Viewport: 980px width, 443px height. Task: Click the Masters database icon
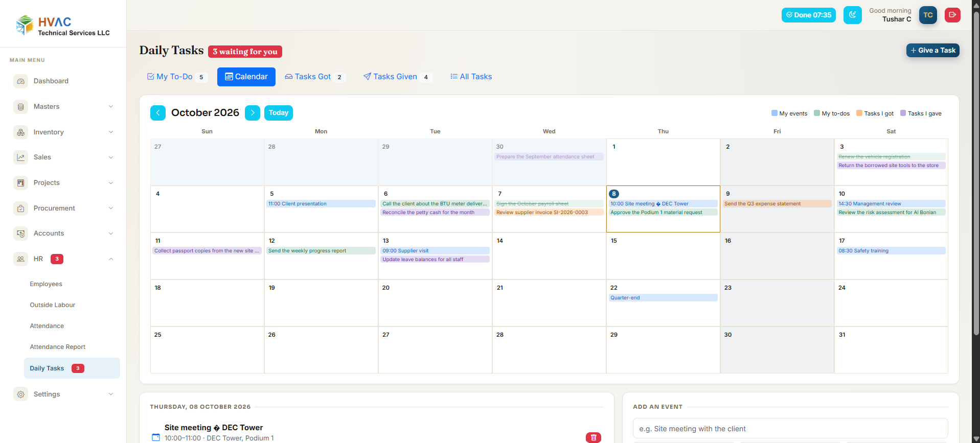tap(20, 107)
